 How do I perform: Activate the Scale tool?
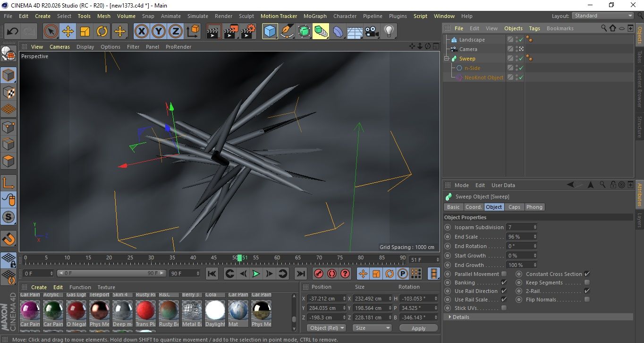point(85,32)
